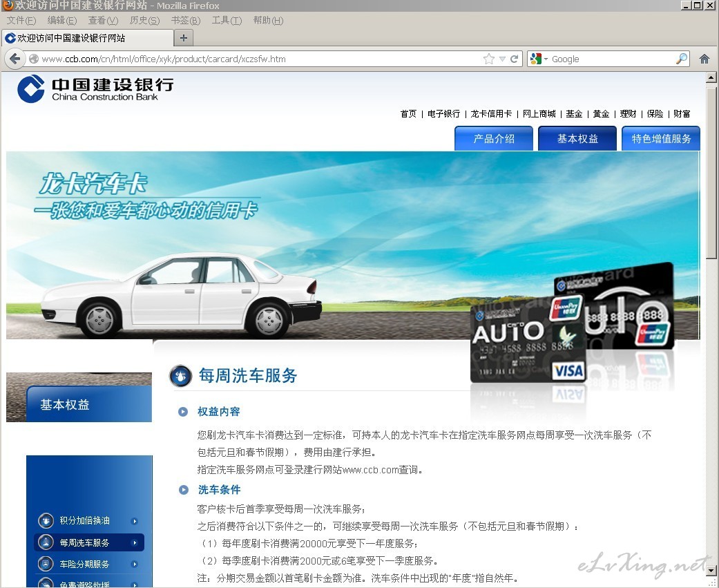
Task: Switch to the 产品介绍 tab
Action: 494,138
